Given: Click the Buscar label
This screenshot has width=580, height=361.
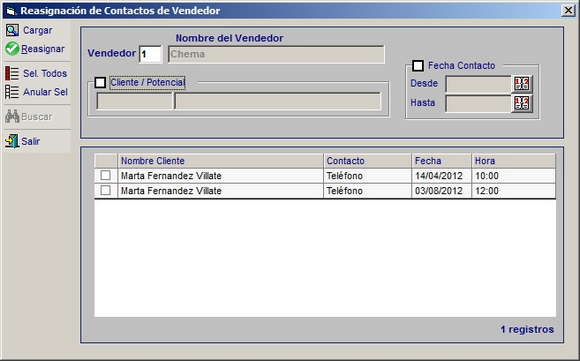Looking at the screenshot, I should tap(37, 117).
